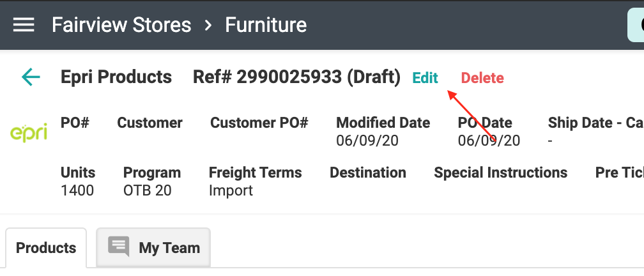The height and width of the screenshot is (276, 644).
Task: Click the Freight Terms value Import
Action: (231, 190)
